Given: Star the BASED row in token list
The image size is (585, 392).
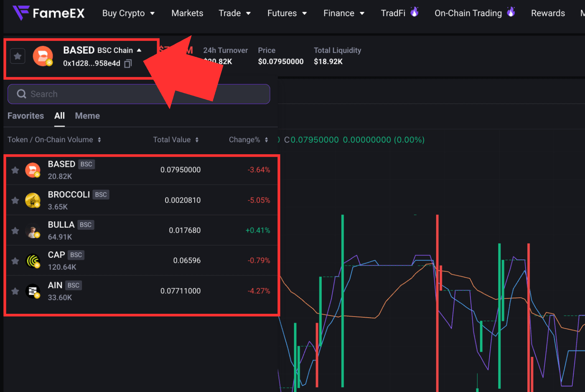Looking at the screenshot, I should (x=15, y=170).
